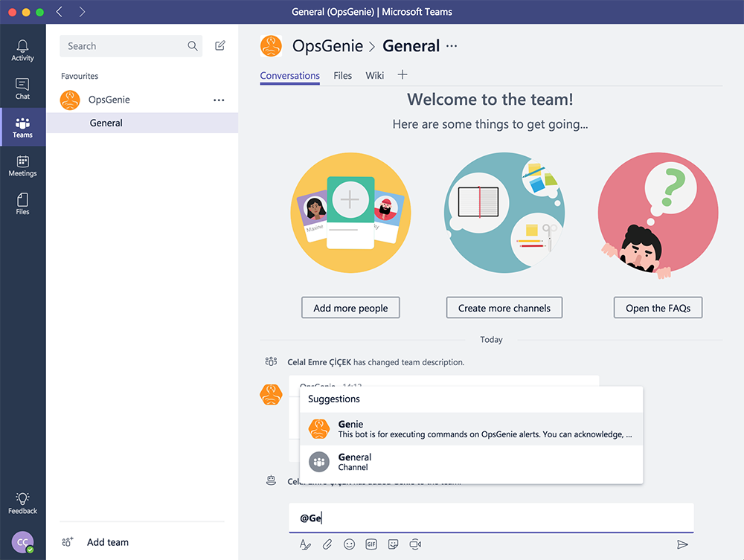Select Teams in the sidebar
Screen dimensions: 744x560
coord(22,128)
